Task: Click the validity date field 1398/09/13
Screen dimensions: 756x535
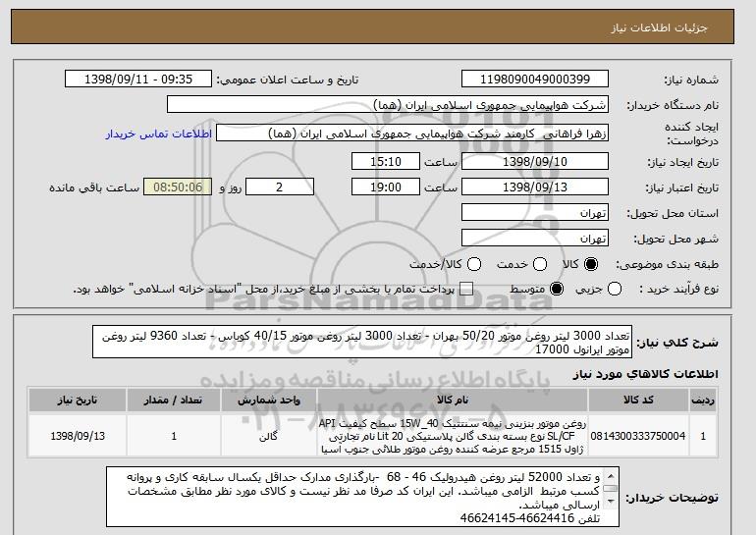Action: (x=535, y=187)
